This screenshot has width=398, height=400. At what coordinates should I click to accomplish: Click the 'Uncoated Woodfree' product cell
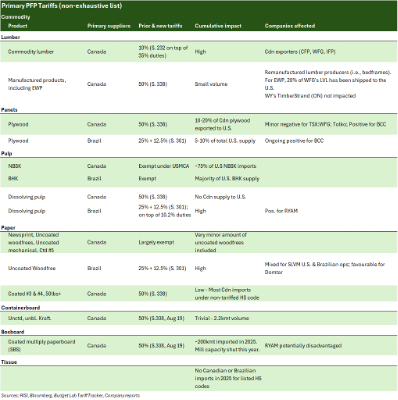coord(32,268)
